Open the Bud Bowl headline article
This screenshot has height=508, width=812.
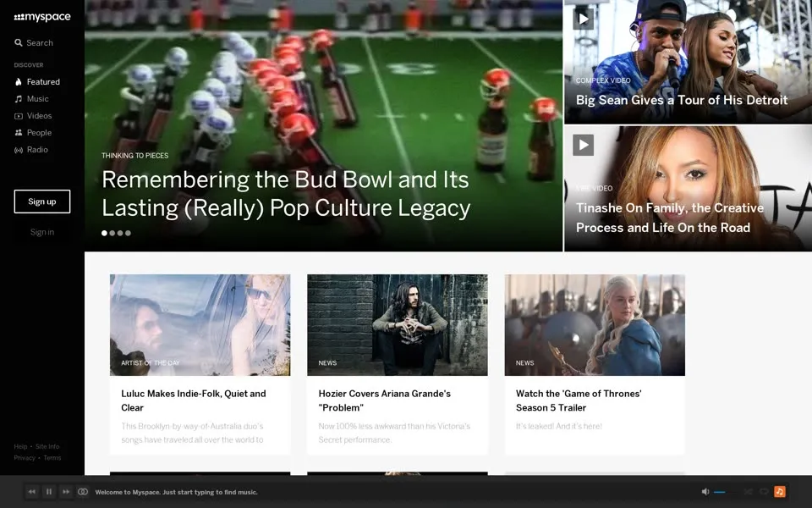tap(286, 194)
